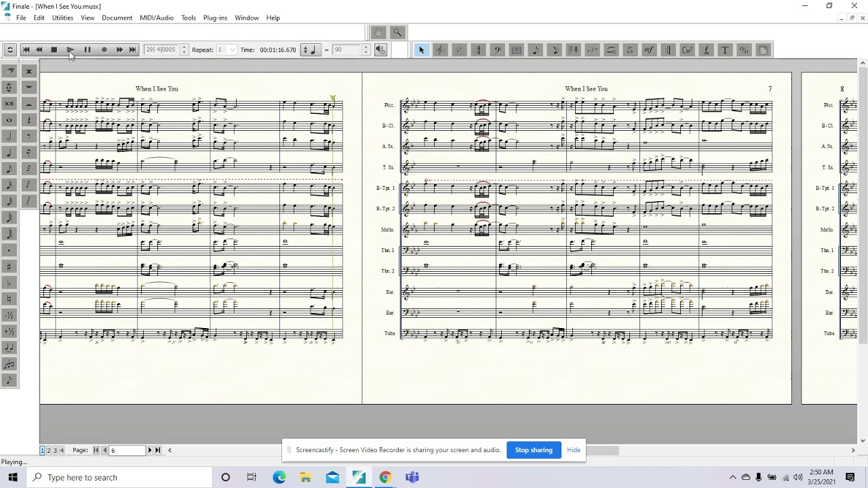
Task: Pick the flat accidental tool
Action: pyautogui.click(x=9, y=282)
